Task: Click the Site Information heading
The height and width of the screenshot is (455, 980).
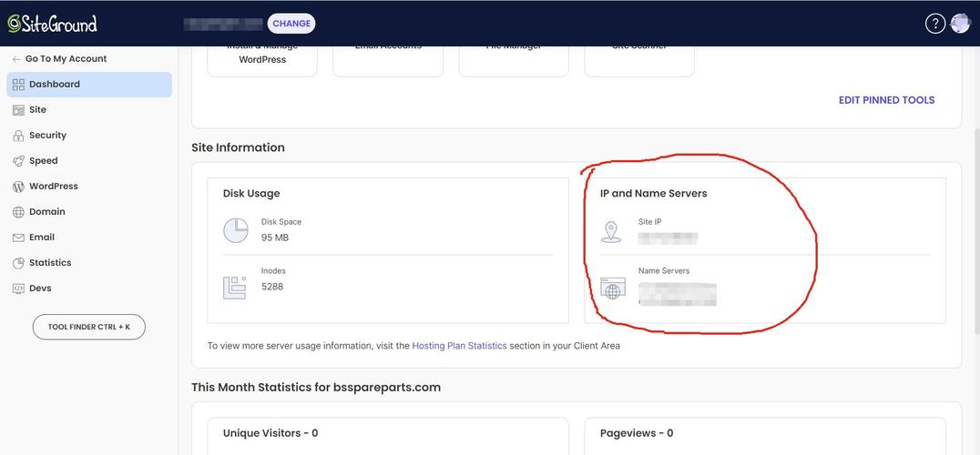Action: (x=238, y=148)
